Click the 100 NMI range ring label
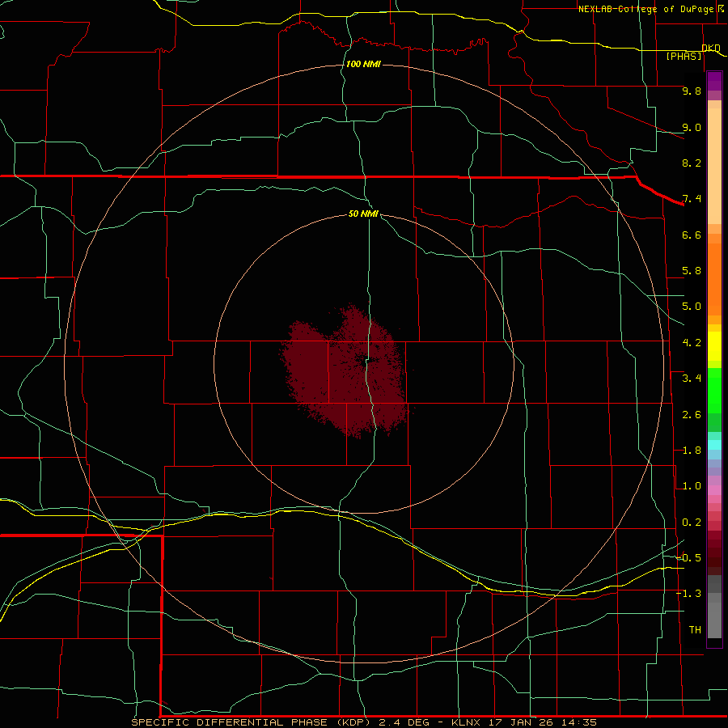 [x=363, y=64]
